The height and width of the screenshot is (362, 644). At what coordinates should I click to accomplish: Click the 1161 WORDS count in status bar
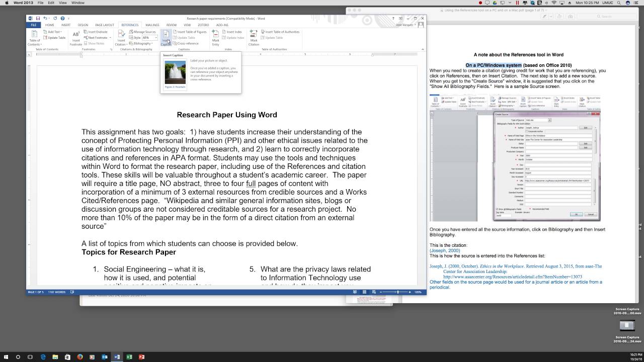pyautogui.click(x=57, y=292)
